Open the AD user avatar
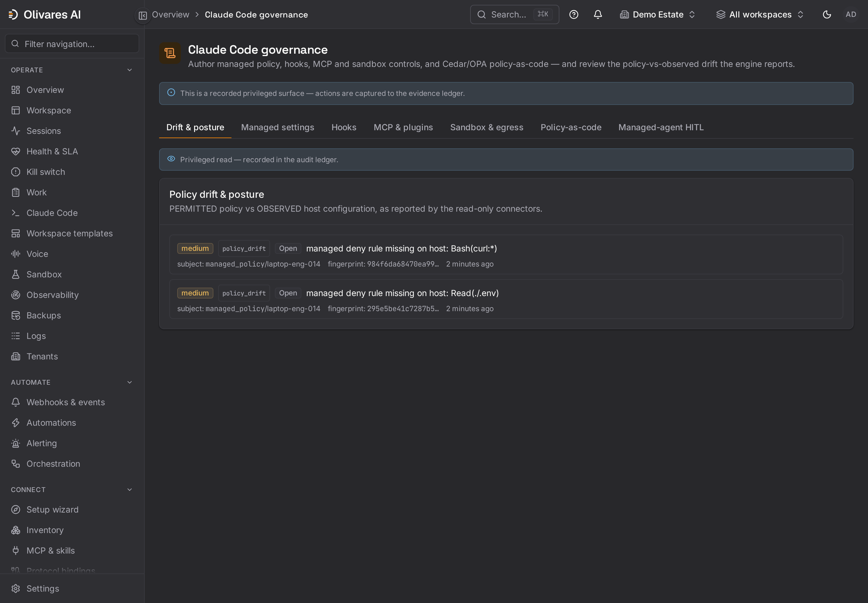This screenshot has height=603, width=868. [851, 14]
